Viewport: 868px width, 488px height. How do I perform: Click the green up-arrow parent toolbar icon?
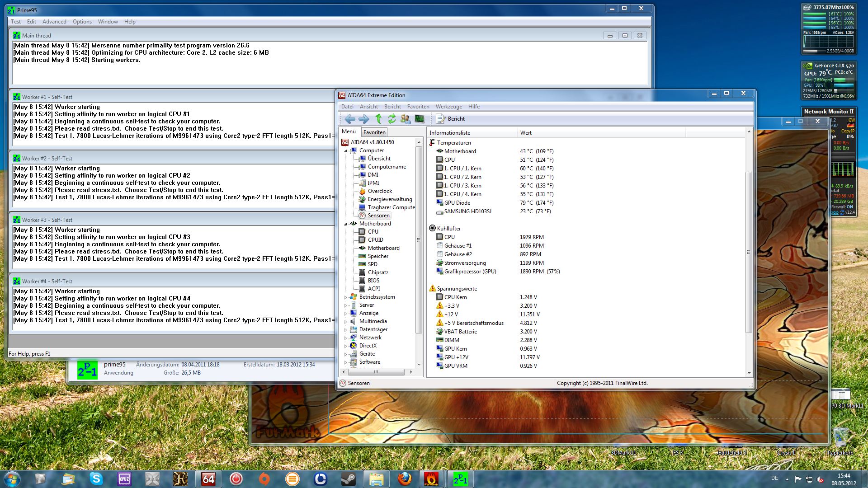point(378,119)
